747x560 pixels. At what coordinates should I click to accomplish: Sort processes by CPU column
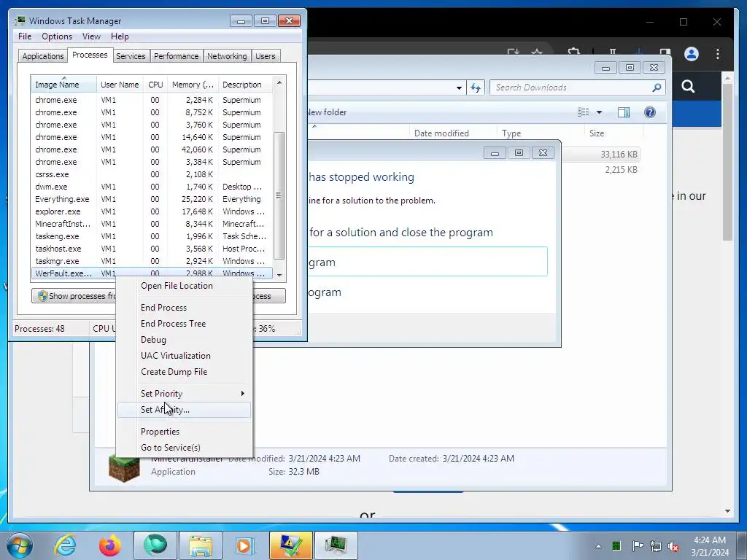155,85
